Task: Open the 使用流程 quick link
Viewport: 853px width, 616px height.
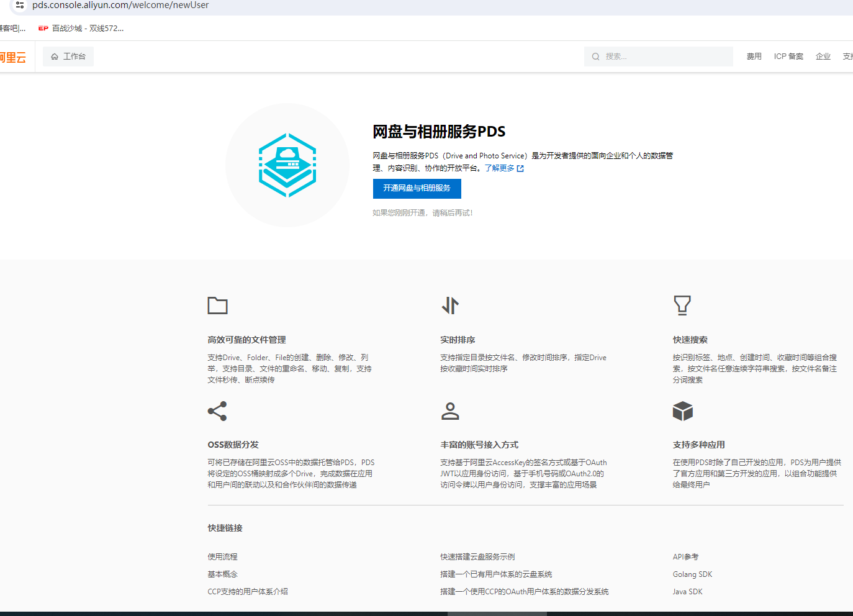Action: 223,557
